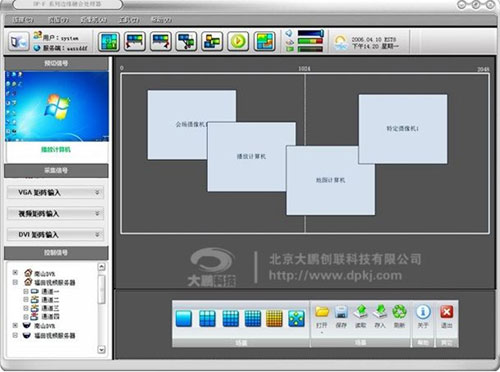
Task: Click the yellow folder 打开 icon
Action: [322, 312]
